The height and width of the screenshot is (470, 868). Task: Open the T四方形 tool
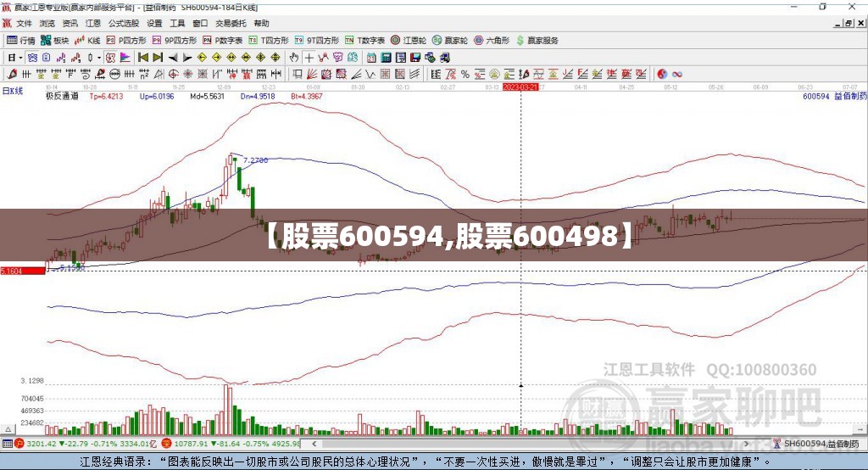pos(269,41)
